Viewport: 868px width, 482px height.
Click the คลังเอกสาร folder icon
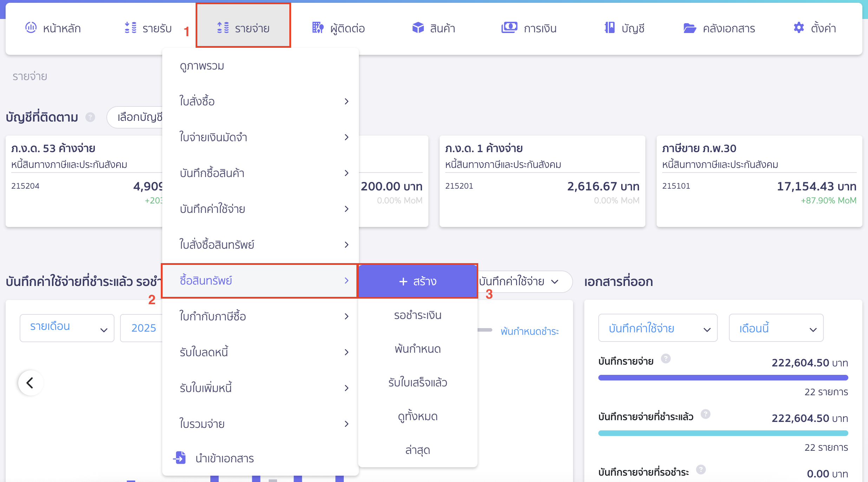click(690, 28)
